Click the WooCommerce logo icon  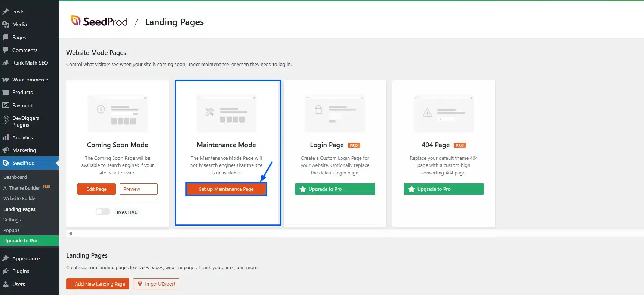[x=6, y=80]
